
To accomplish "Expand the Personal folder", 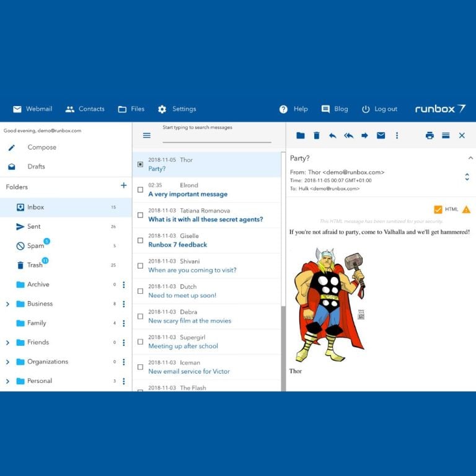I will (x=7, y=381).
